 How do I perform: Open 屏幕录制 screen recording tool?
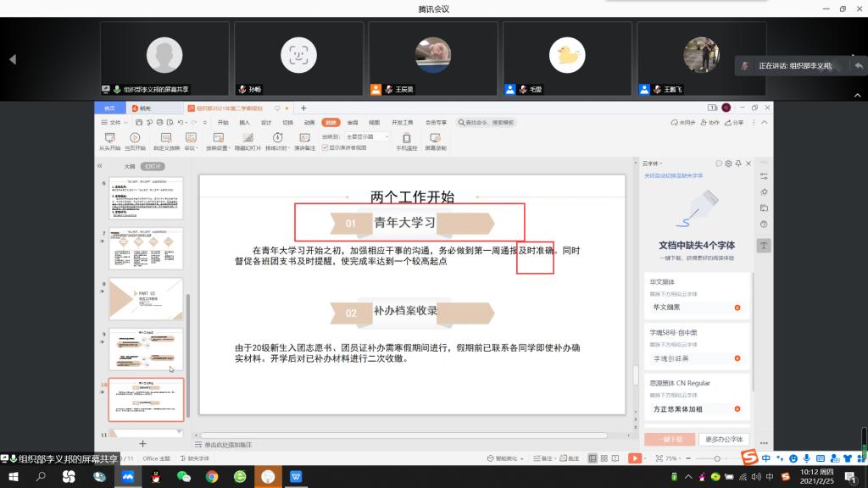pyautogui.click(x=436, y=137)
